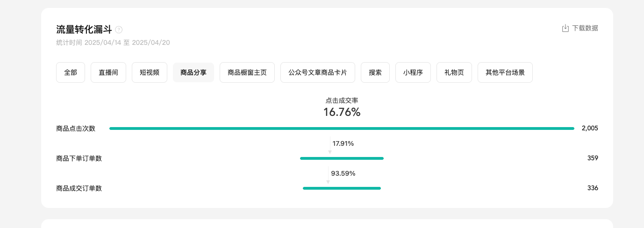Screen dimensions: 644x228
Task: Switch to 商品橱窗主页 tab
Action: pos(247,72)
